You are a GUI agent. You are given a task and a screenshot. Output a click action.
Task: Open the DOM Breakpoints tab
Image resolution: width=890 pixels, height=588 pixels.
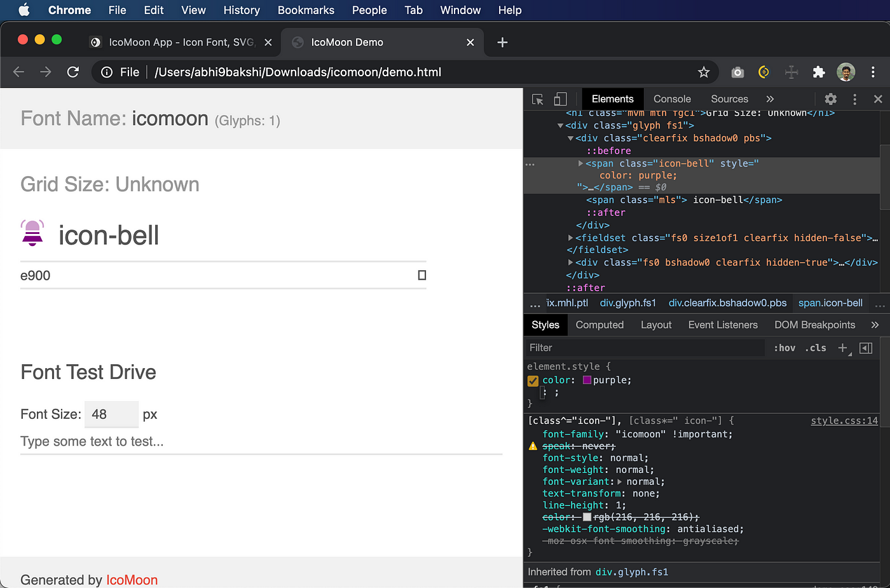point(814,325)
